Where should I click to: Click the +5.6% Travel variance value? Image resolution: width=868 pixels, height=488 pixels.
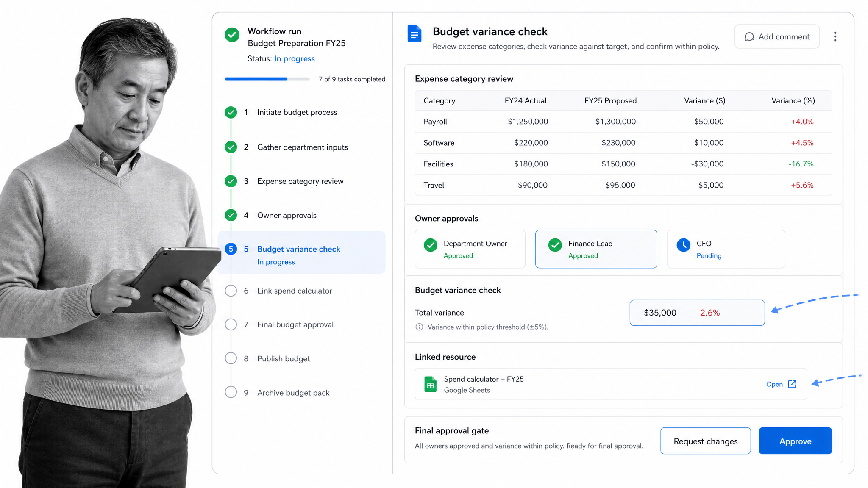(x=802, y=185)
